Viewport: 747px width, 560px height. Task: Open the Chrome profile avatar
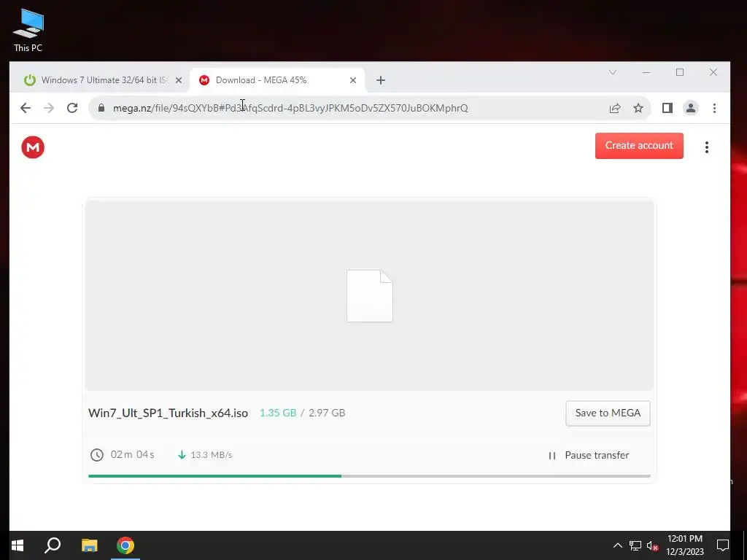(x=690, y=108)
